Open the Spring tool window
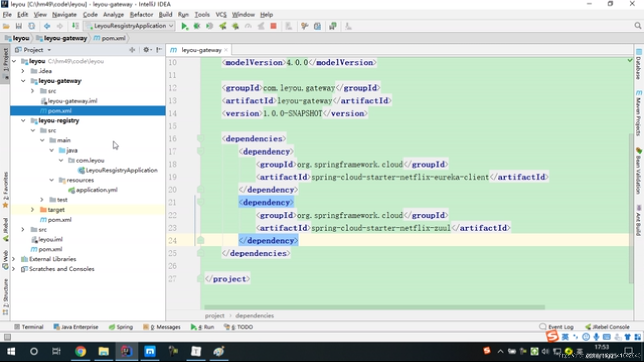 [121, 327]
